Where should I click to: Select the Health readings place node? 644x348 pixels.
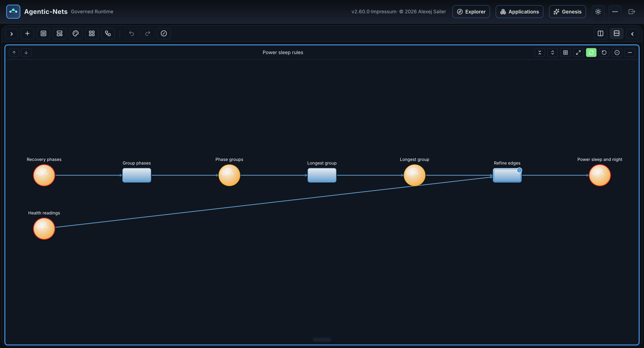[x=44, y=229]
